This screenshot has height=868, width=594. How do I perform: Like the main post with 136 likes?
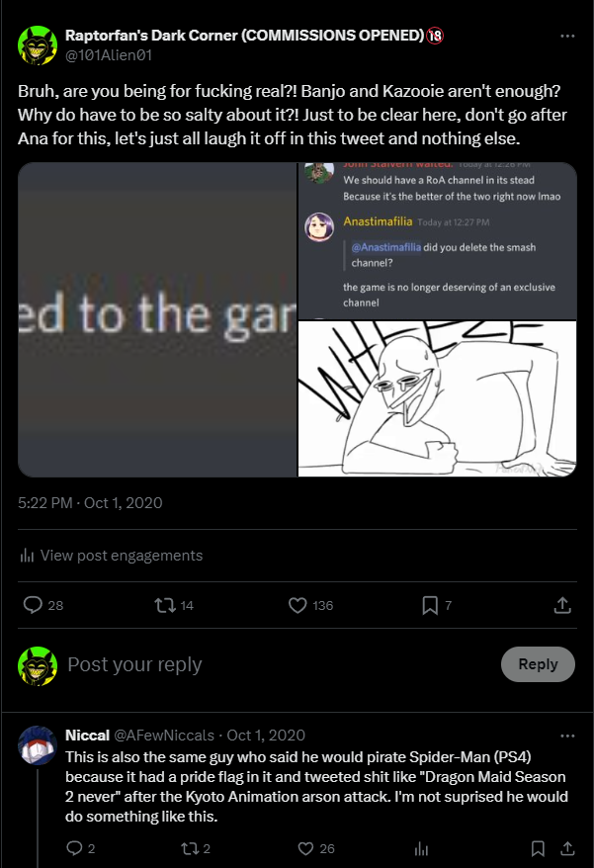coord(297,605)
